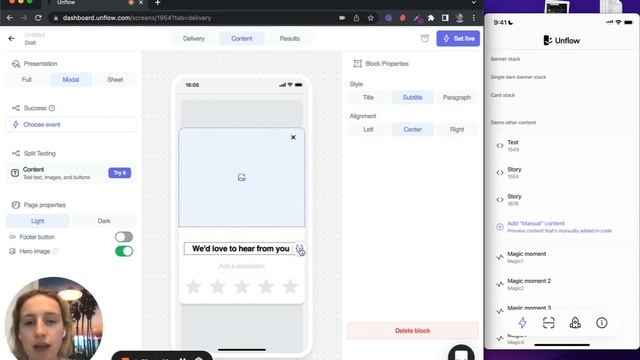
Task: Align text Center
Action: coord(412,129)
